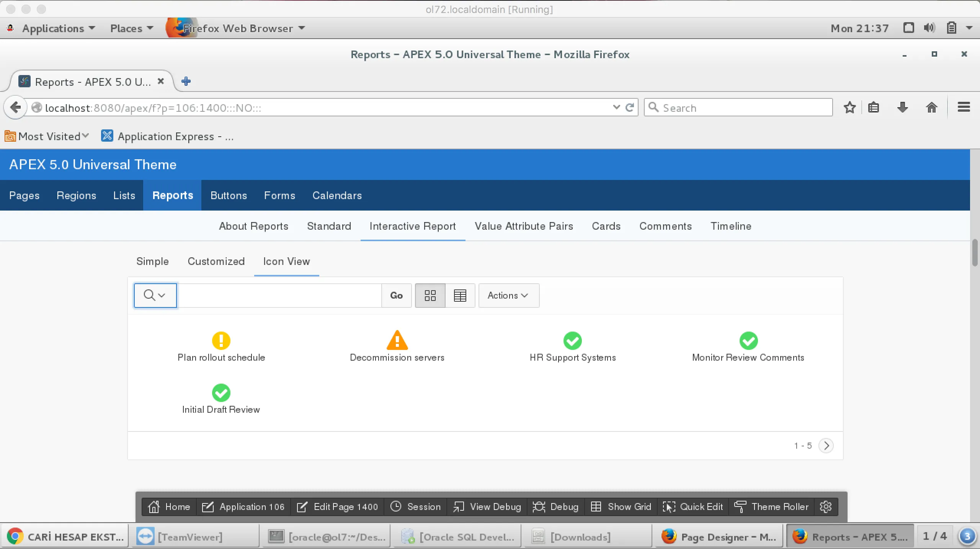Switch to the Customized sub-tab
Screen dimensions: 980x549
click(x=216, y=261)
